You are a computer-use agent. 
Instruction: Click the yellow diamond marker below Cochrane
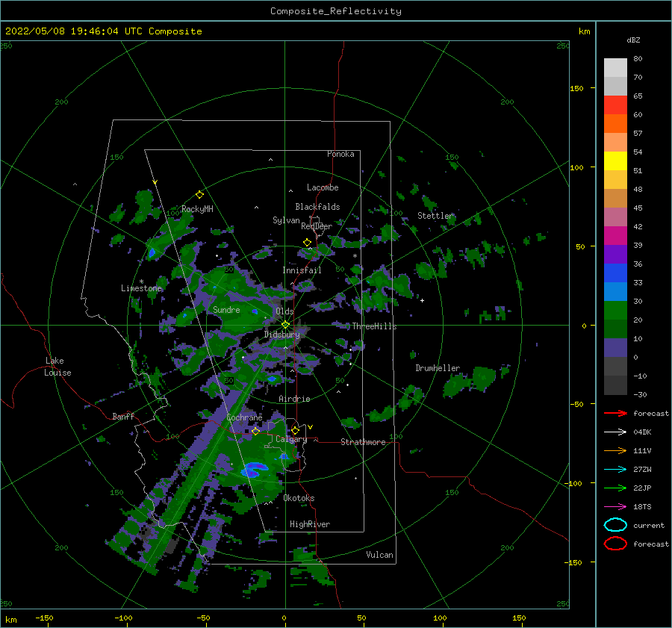point(256,431)
